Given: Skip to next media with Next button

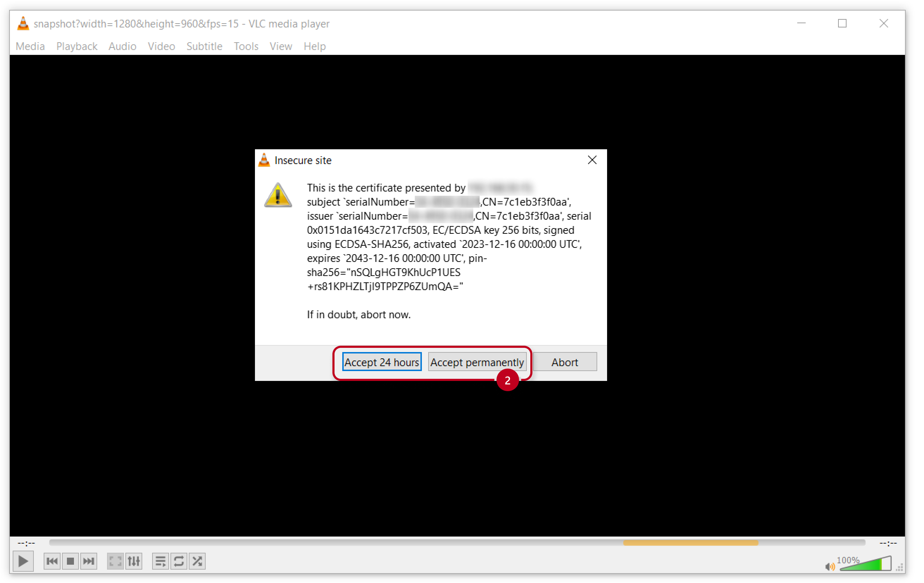Looking at the screenshot, I should 89,561.
